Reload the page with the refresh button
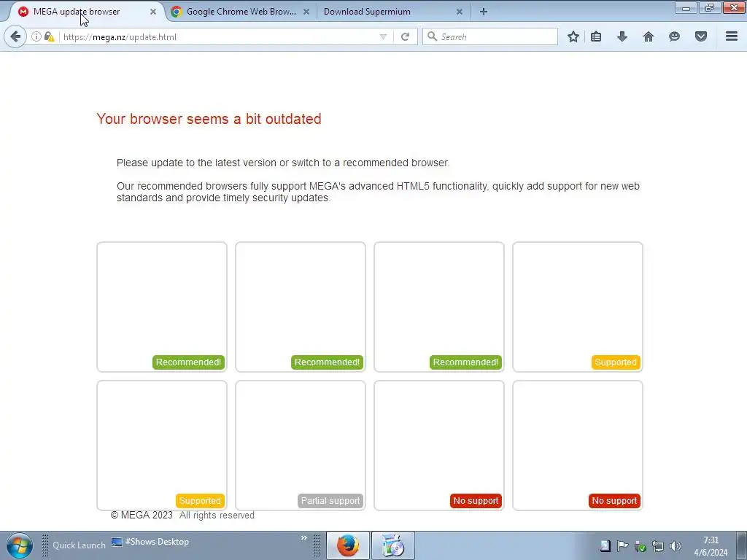The image size is (747, 560). click(x=405, y=36)
